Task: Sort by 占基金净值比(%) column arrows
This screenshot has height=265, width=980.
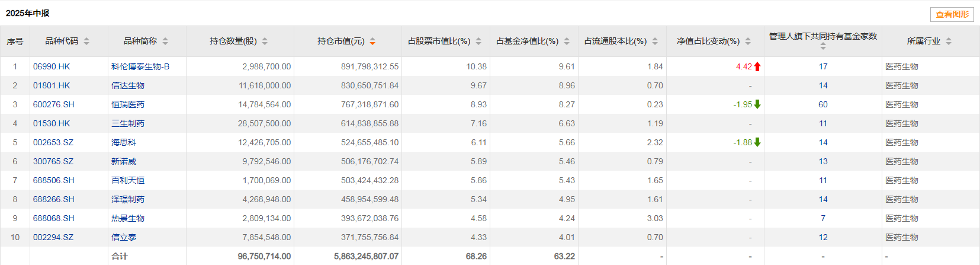Action: [567, 41]
